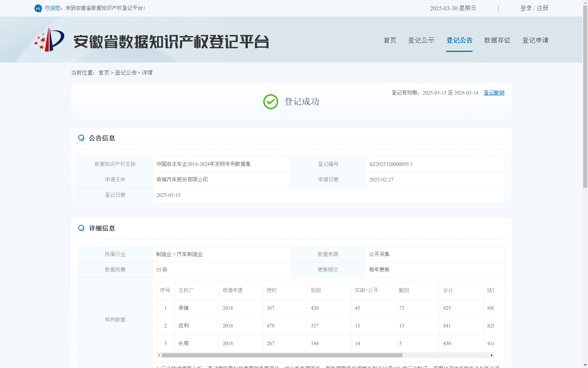Click 首页 in the breadcrumb trail
This screenshot has height=368, width=588.
103,72
